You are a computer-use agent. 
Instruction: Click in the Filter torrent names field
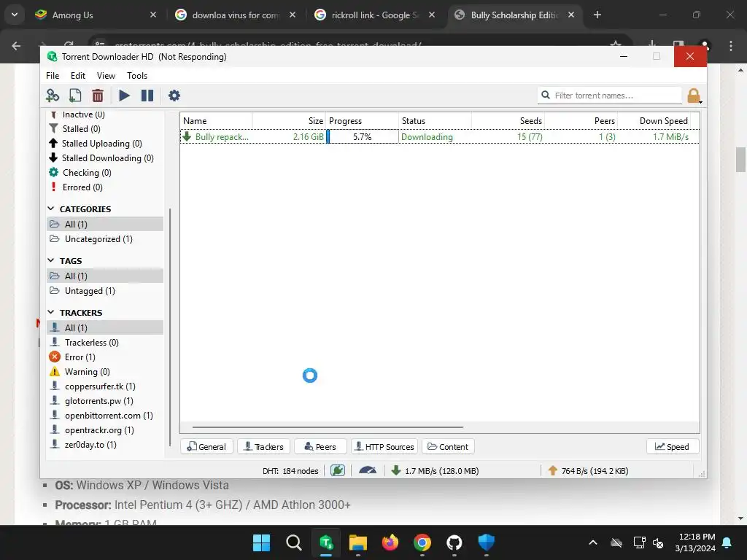tap(610, 96)
